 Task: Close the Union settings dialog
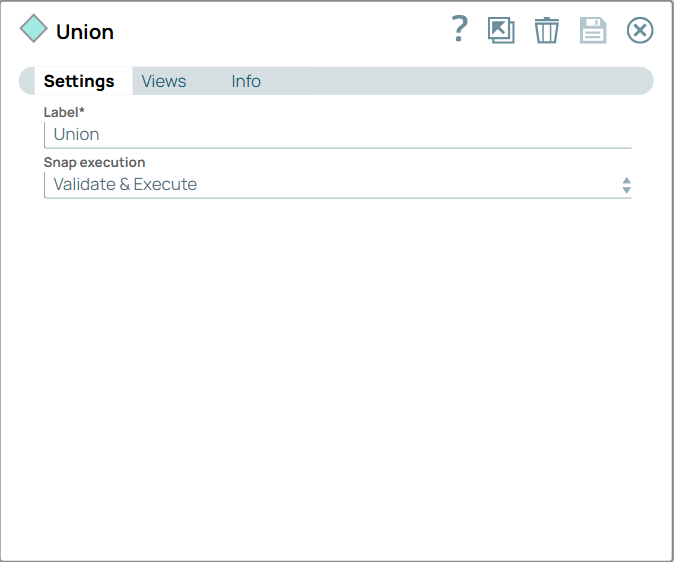click(640, 30)
